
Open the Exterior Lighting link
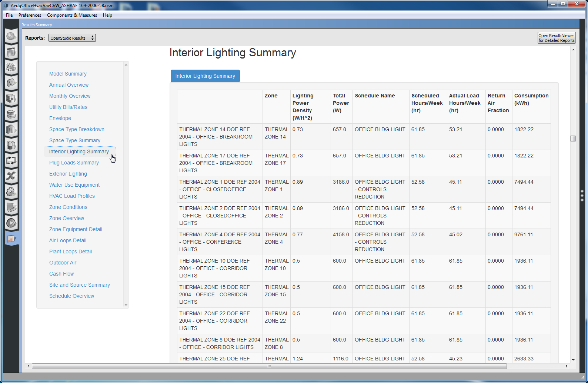click(x=68, y=174)
